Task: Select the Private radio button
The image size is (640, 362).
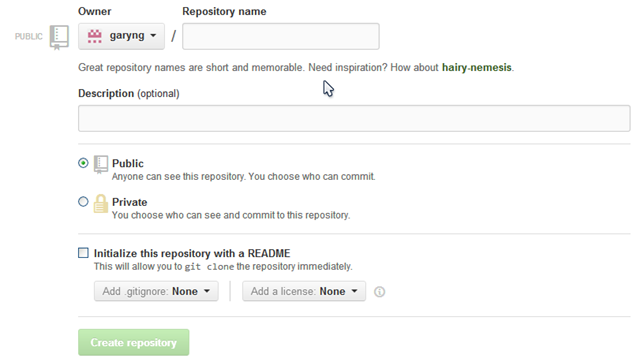Action: [x=83, y=202]
